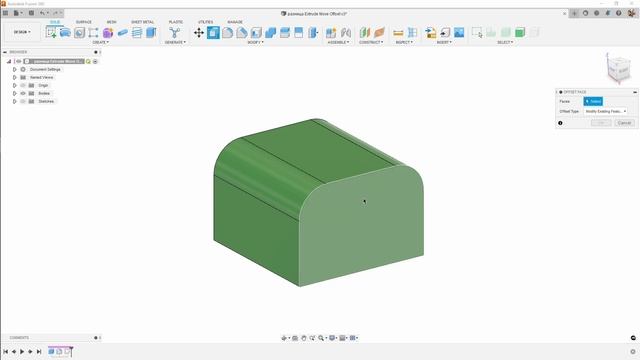
Task: Toggle visibility eye of Origin folder
Action: click(23, 85)
